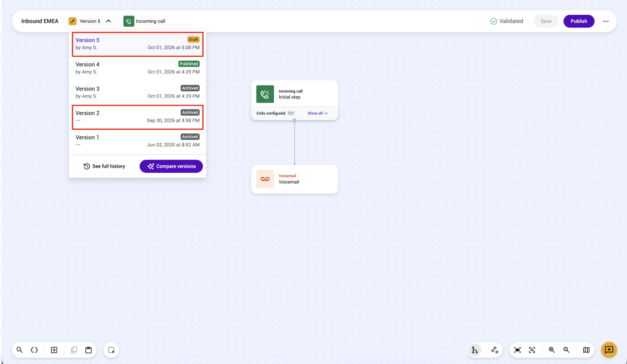Viewport: 627px width, 364px height.
Task: Click Compare versions button
Action: tap(171, 166)
